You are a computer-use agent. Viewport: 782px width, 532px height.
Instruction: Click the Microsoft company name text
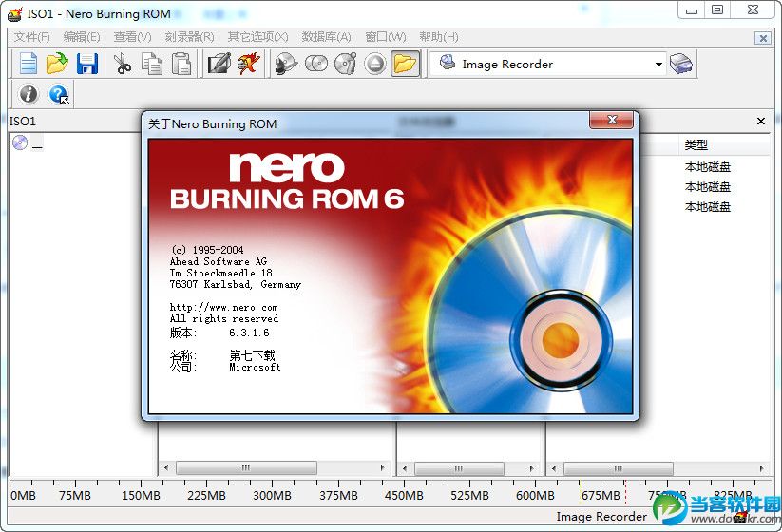[255, 367]
